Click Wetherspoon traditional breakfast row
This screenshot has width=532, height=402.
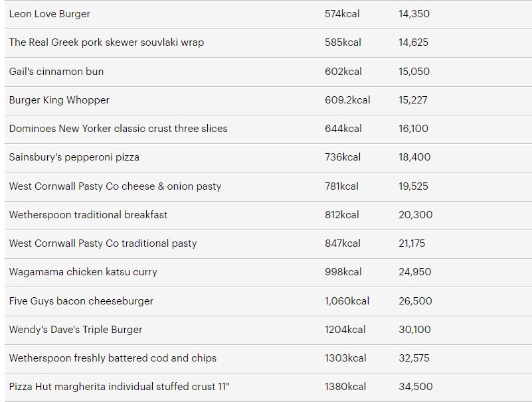click(x=268, y=215)
